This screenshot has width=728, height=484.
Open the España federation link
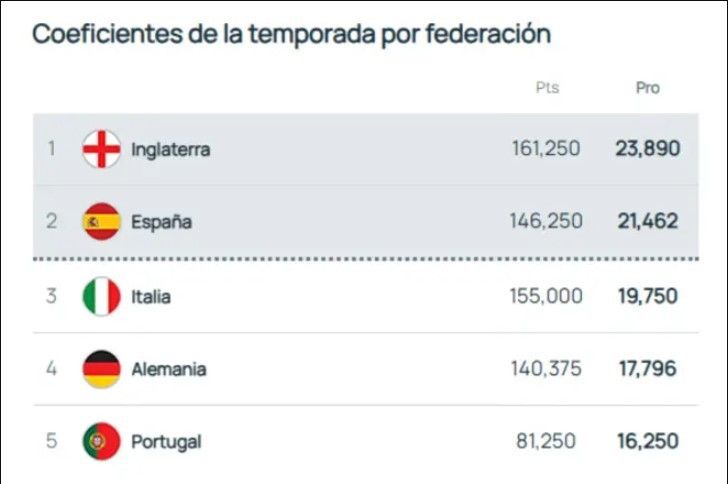[x=160, y=221]
